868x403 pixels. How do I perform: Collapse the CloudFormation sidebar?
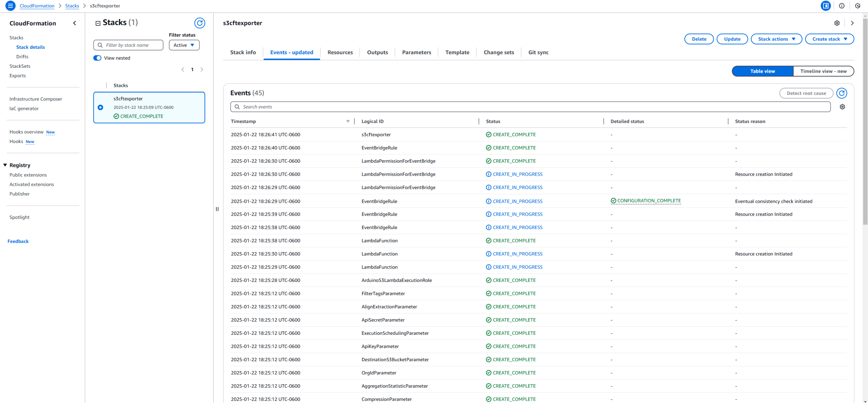coord(74,23)
